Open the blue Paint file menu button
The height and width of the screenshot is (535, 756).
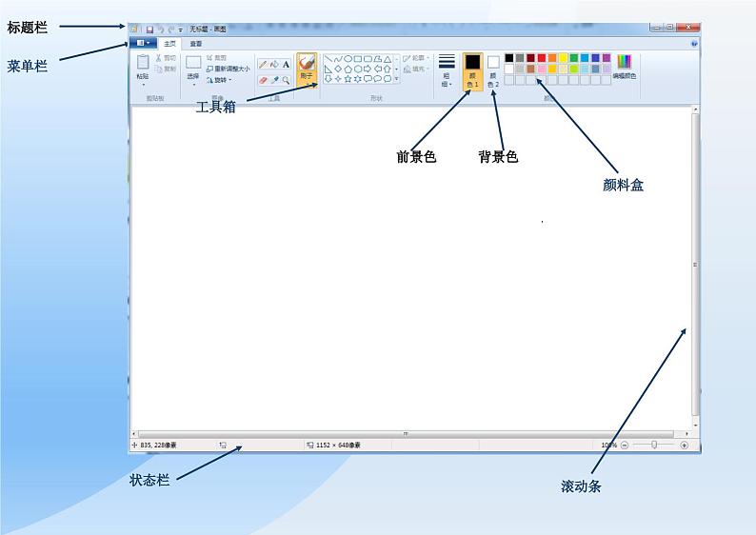(143, 43)
